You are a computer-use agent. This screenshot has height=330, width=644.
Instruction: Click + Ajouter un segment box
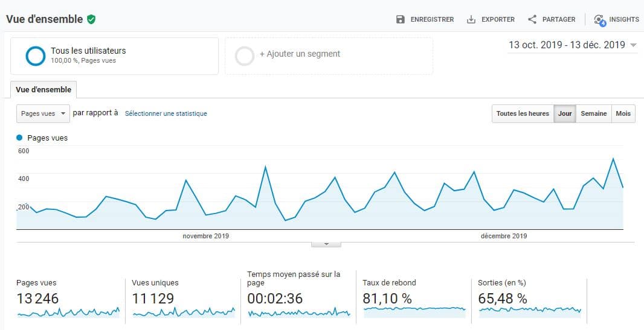click(x=329, y=56)
